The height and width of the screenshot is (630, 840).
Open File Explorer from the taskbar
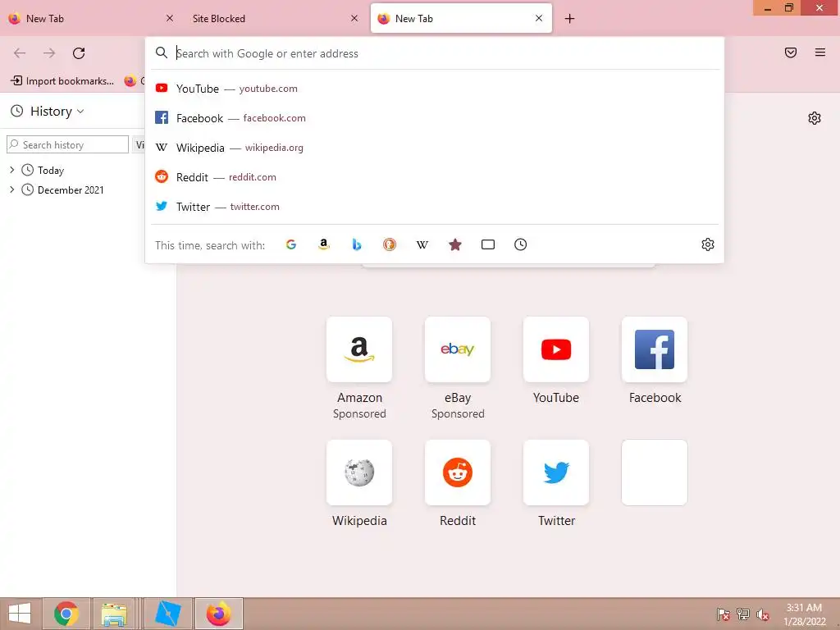[x=114, y=614]
